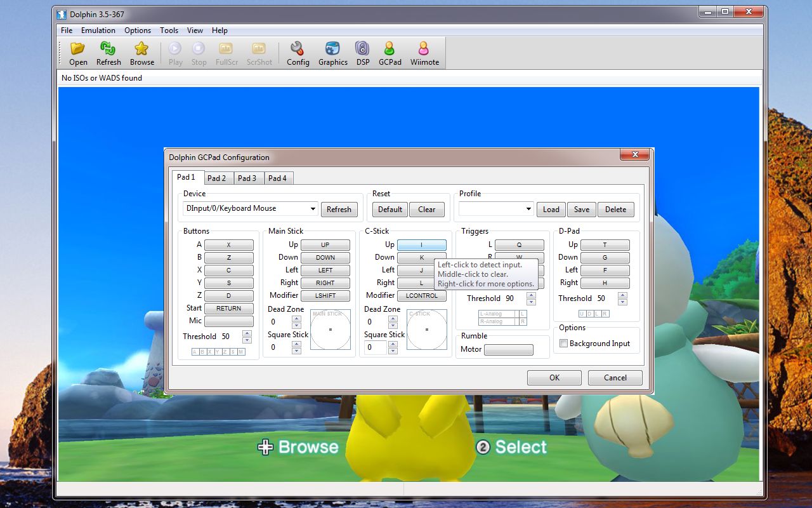812x508 pixels.
Task: Increase Main Stick Square Stick value
Action: click(297, 344)
